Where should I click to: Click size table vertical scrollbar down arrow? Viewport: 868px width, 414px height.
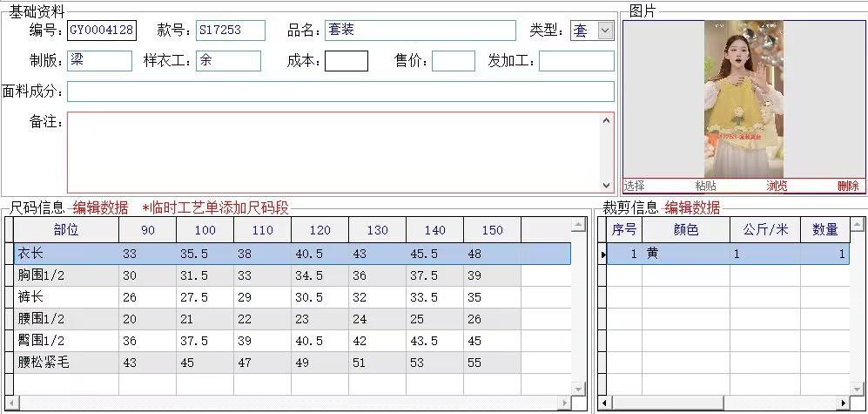tap(578, 389)
